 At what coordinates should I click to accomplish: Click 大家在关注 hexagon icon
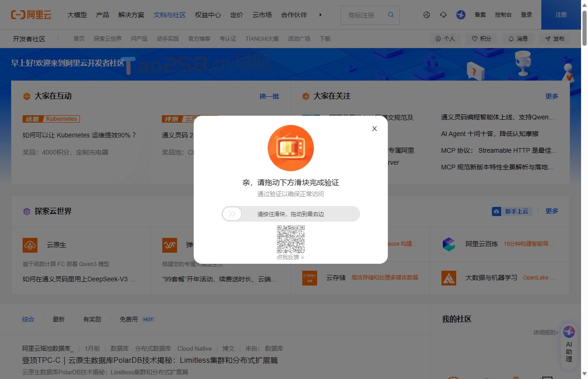306,96
